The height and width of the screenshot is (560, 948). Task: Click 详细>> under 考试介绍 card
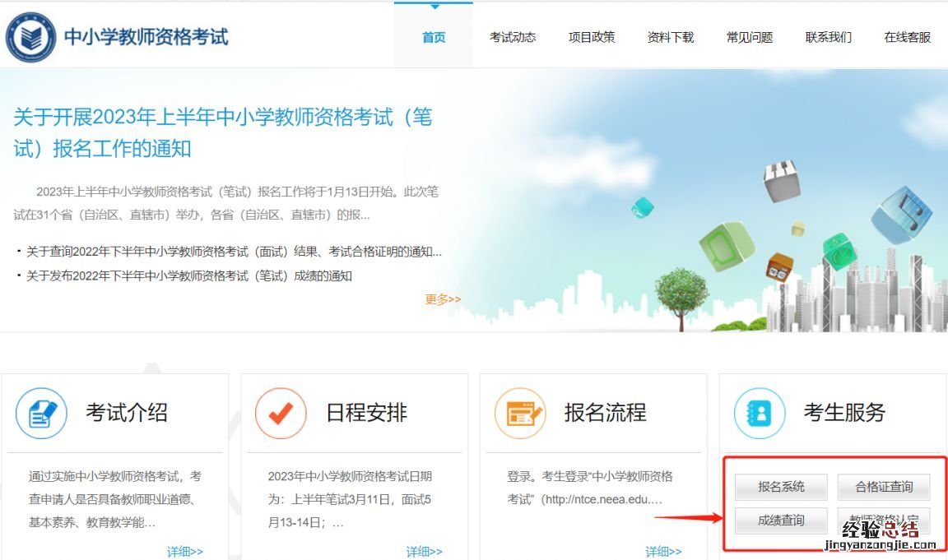185,551
